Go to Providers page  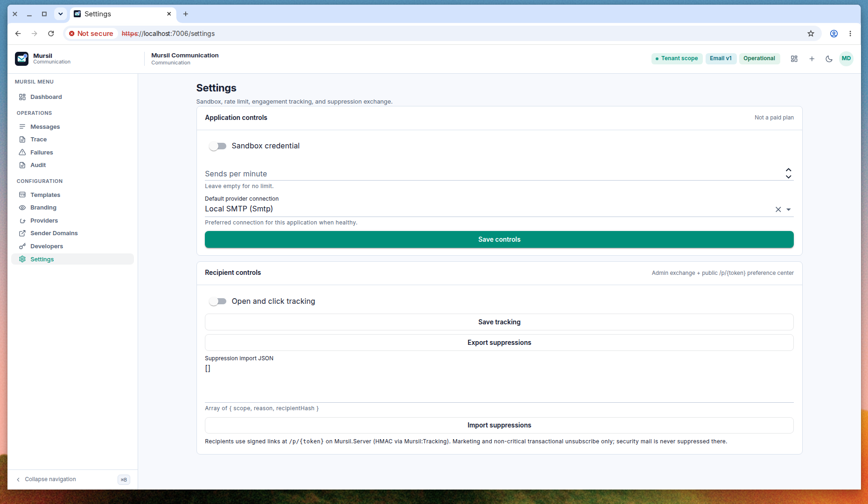[x=72, y=221]
